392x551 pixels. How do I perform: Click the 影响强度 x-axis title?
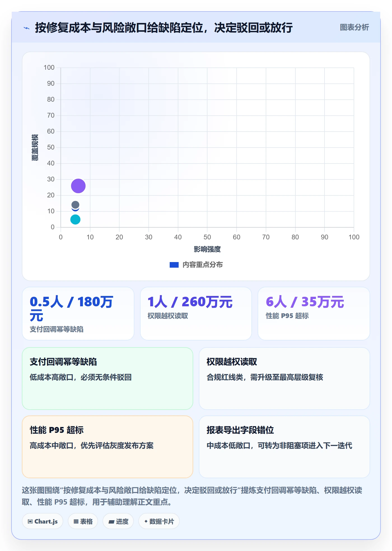(x=207, y=249)
